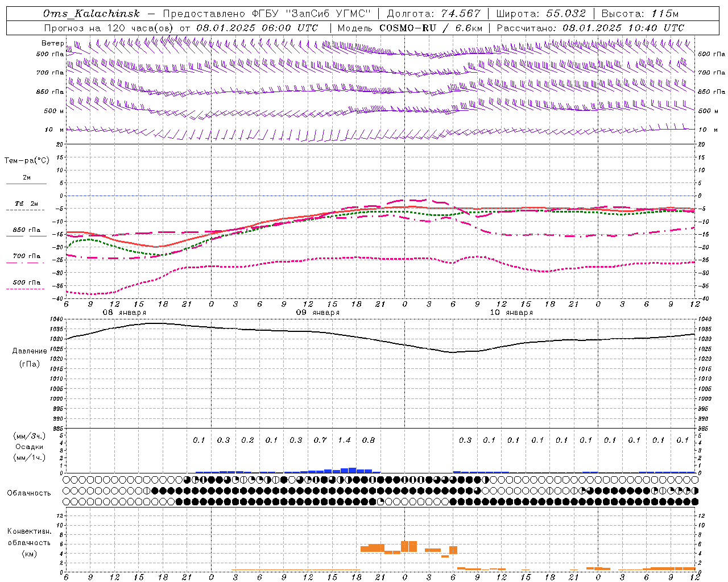This screenshot has width=728, height=582.
Task: Click the (гПа) unit under Давление
Action: (30, 364)
